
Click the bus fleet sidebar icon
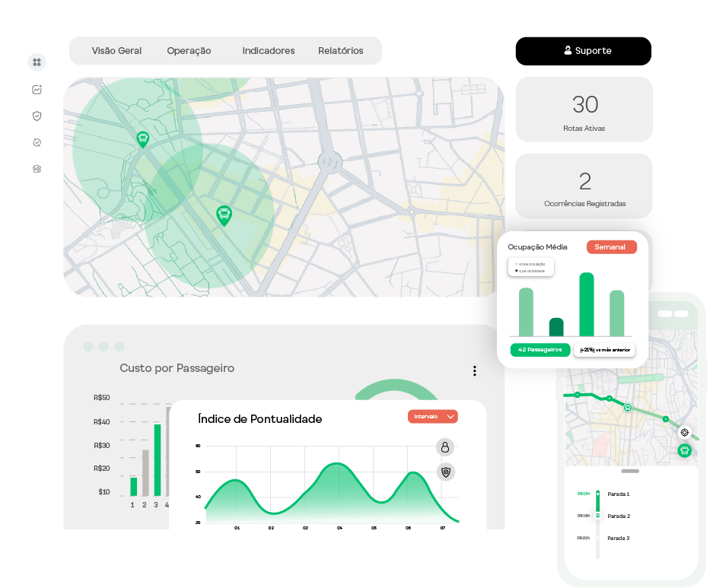[37, 169]
